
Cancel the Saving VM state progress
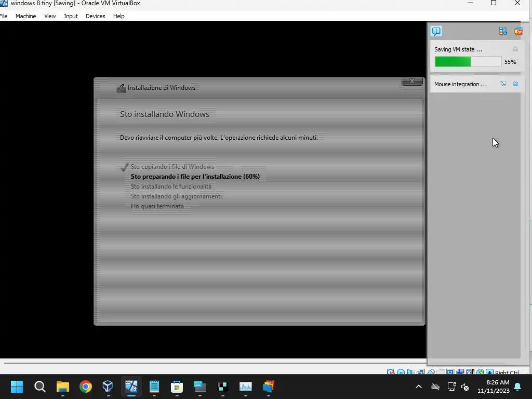pos(515,49)
